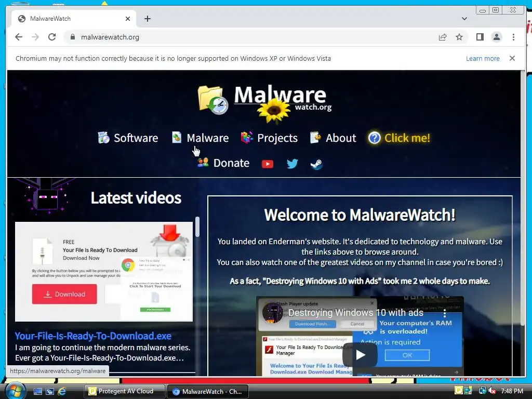Click Destroying Windows 10 with ads title
Viewport: 532px width, 399px height.
pos(355,312)
